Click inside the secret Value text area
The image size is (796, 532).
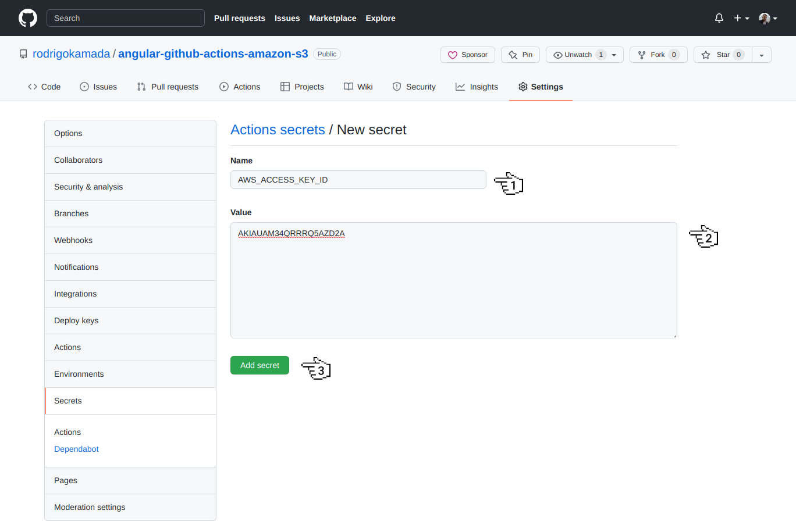(454, 279)
